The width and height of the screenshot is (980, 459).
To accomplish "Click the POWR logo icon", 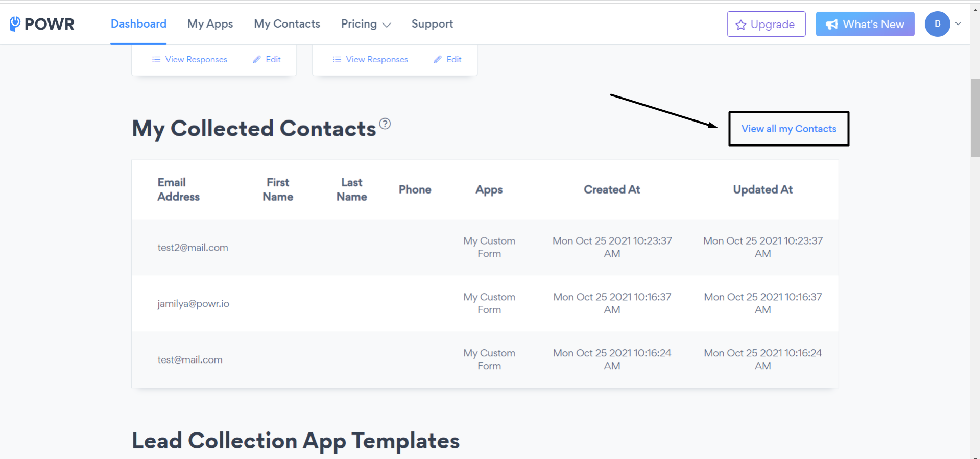I will point(15,23).
